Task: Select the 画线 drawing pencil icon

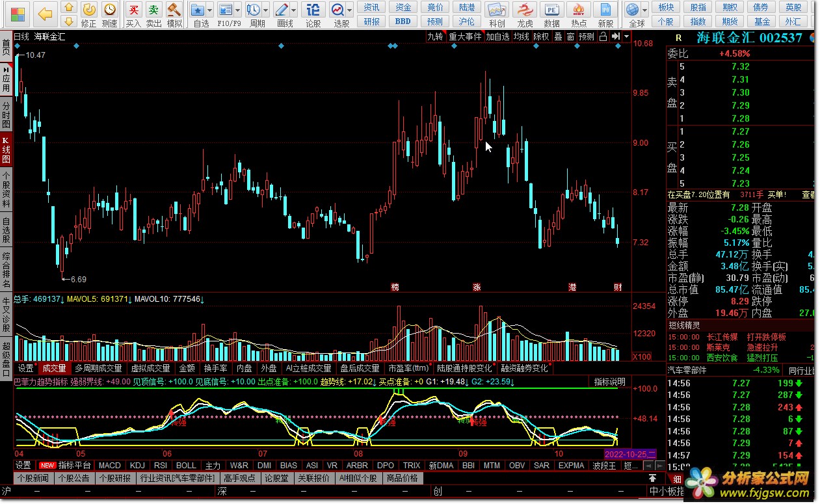Action: [281, 10]
